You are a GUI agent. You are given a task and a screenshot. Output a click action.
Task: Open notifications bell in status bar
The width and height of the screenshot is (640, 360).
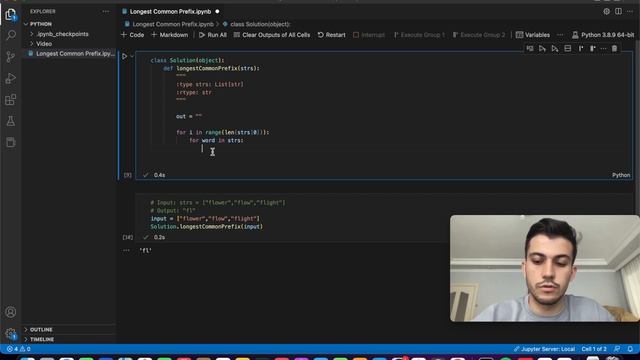click(630, 349)
